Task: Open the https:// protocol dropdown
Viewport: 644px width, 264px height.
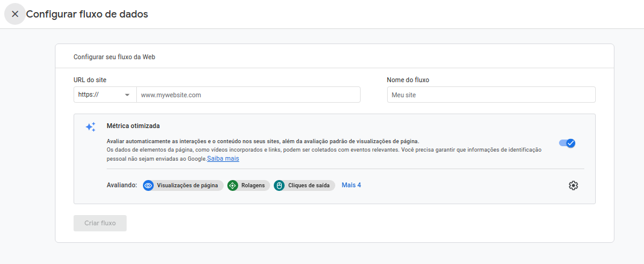Action: [105, 95]
